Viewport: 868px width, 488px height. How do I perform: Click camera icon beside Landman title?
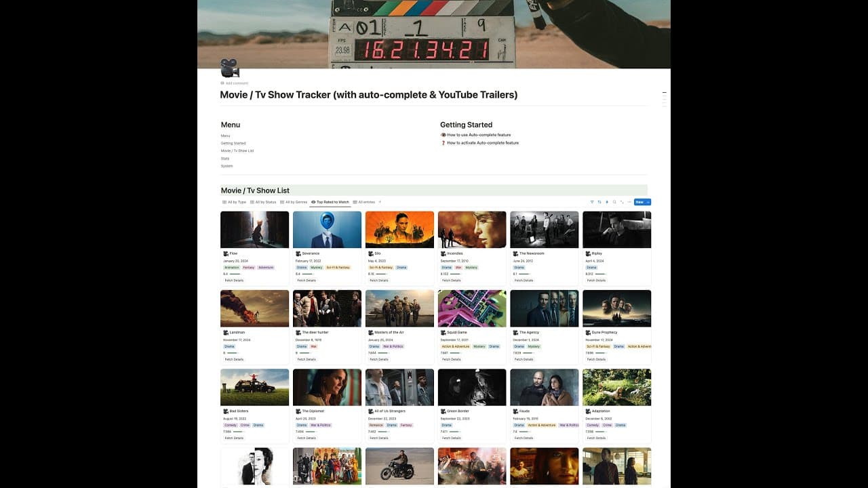click(226, 333)
